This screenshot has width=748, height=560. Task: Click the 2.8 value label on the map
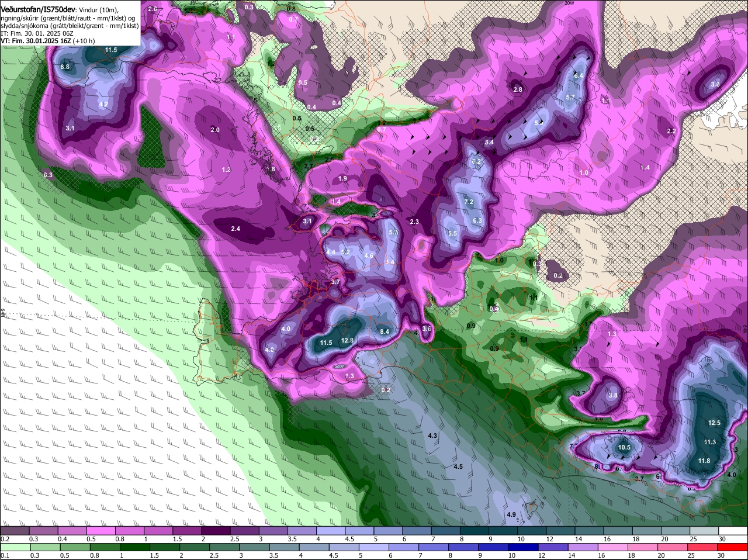point(518,89)
